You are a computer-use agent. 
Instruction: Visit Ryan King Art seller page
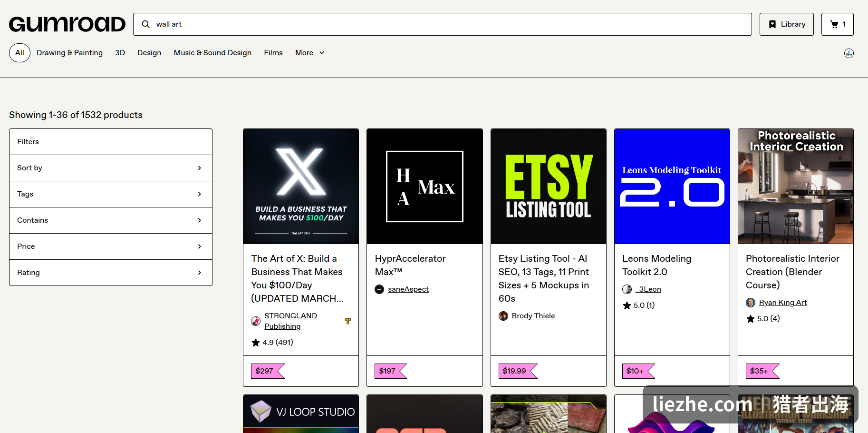[x=783, y=303]
